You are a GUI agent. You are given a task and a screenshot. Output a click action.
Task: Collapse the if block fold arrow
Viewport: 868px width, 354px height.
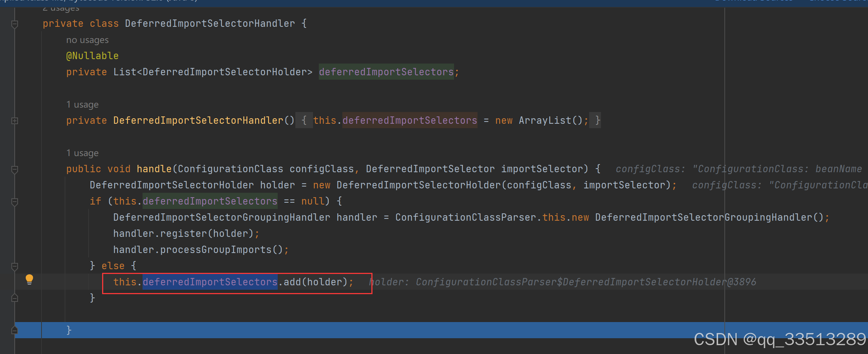15,201
